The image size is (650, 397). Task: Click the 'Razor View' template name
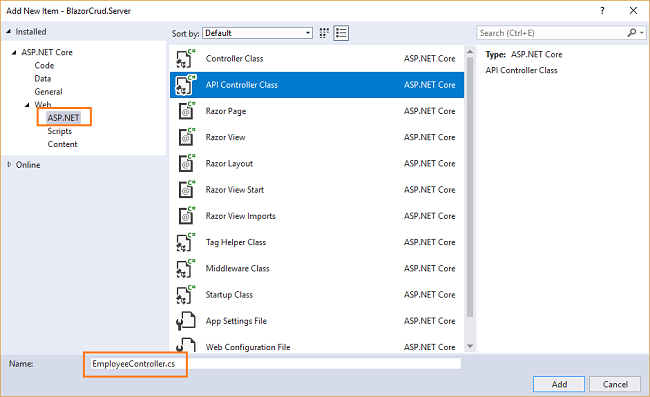[x=226, y=137]
